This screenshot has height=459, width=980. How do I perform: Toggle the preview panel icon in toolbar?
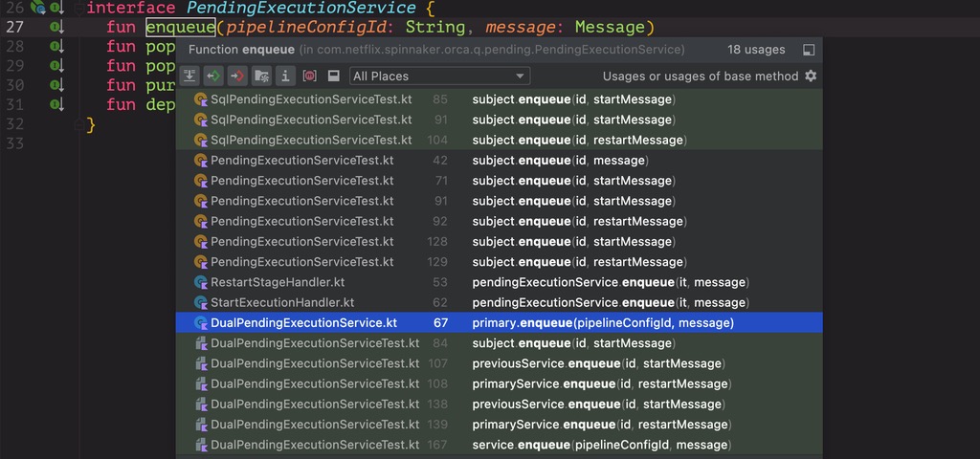[334, 76]
